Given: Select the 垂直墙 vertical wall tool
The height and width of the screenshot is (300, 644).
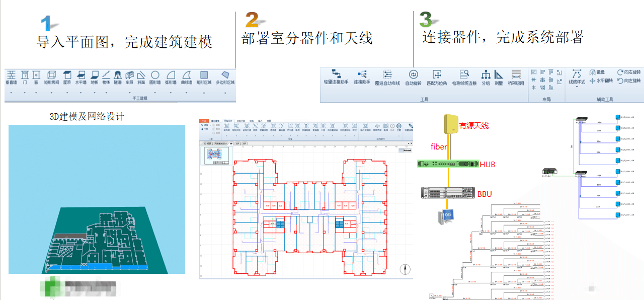Looking at the screenshot, I should (x=11, y=78).
